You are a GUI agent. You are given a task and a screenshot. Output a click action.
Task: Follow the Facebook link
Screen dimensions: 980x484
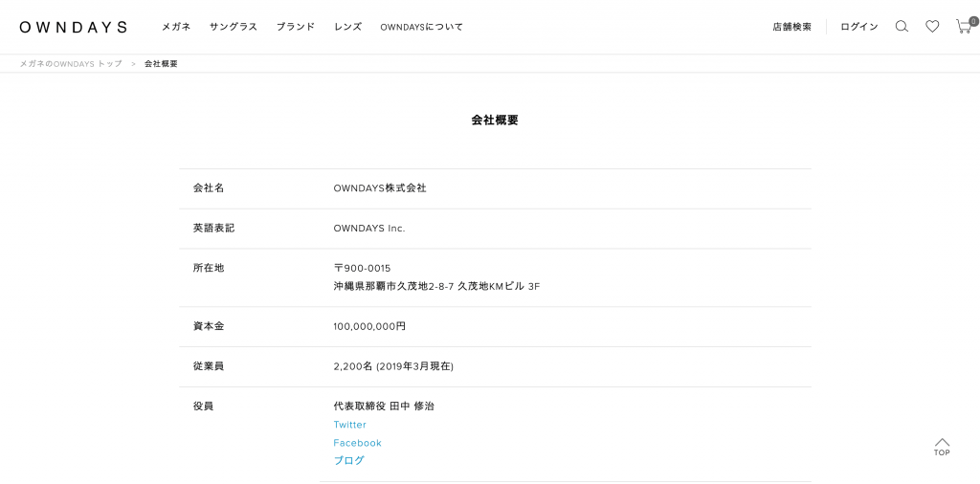[x=358, y=443]
